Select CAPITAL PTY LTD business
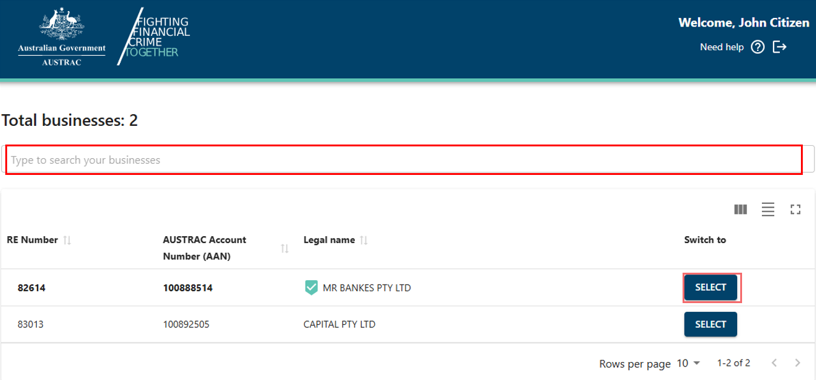The image size is (816, 380). (710, 324)
